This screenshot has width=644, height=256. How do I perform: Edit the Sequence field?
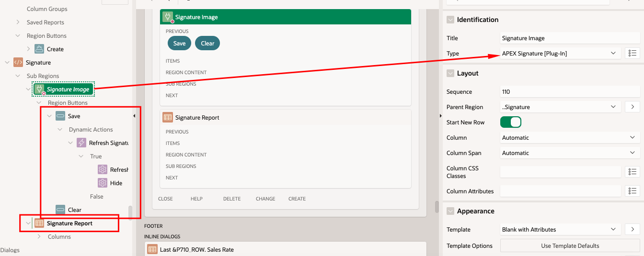click(x=570, y=91)
